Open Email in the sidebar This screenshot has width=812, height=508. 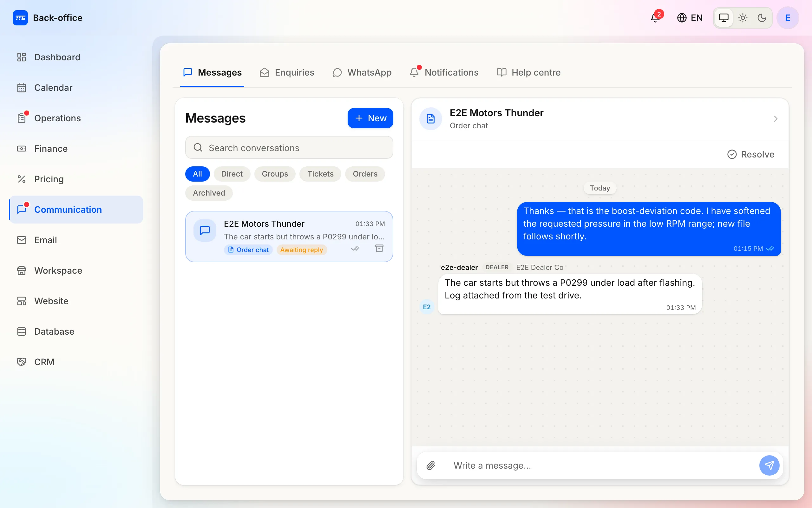(76, 240)
